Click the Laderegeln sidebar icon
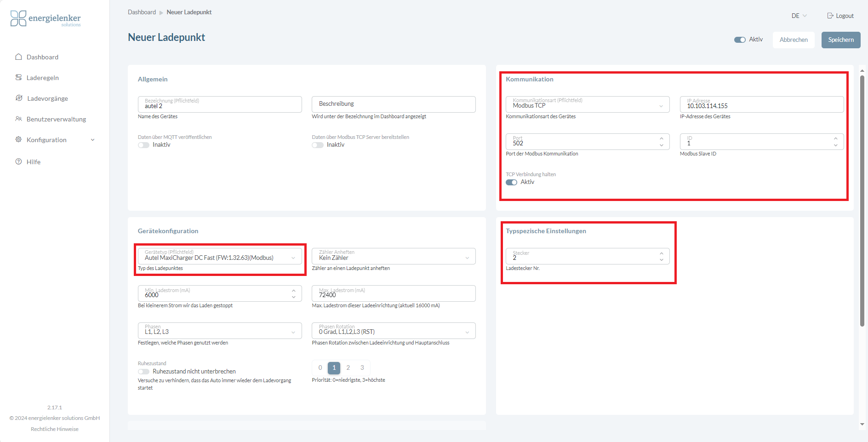 (19, 78)
